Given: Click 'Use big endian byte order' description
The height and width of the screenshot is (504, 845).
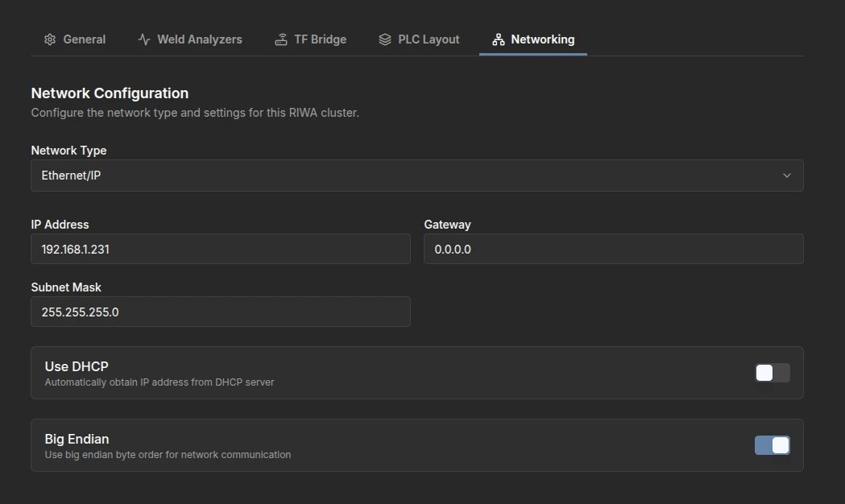Looking at the screenshot, I should point(168,455).
